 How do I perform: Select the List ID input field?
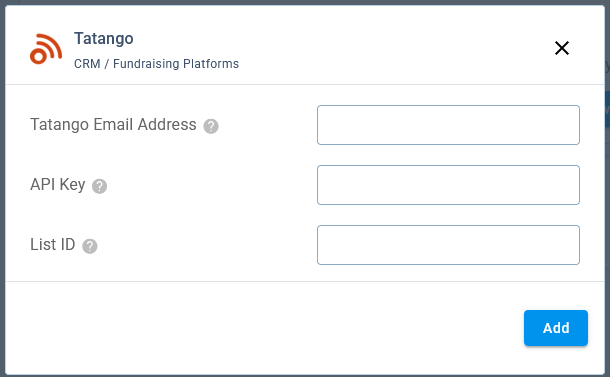[448, 245]
